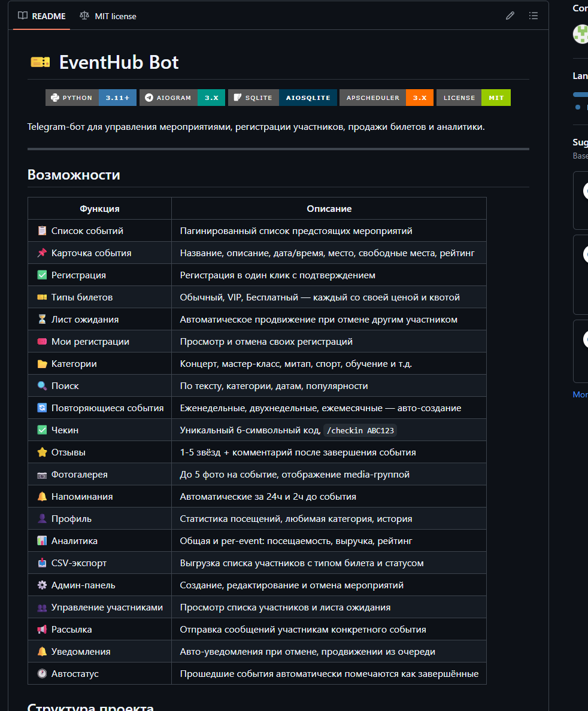The width and height of the screenshot is (588, 711).
Task: Click cell 'Просмотр списка участников и листа ожидания'
Action: click(329, 607)
